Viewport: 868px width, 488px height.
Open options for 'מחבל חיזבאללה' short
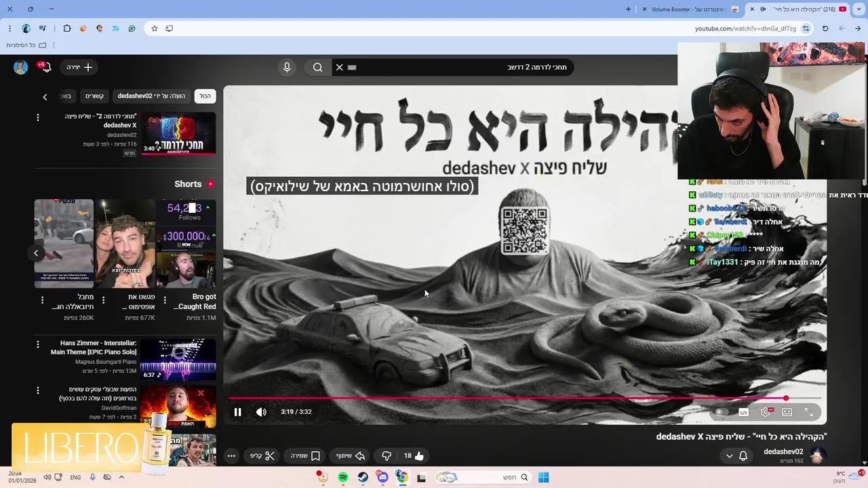coord(42,300)
